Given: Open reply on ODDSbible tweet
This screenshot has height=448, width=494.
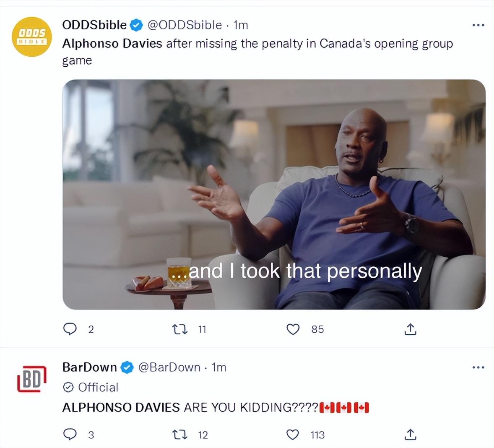Looking at the screenshot, I should [70, 329].
